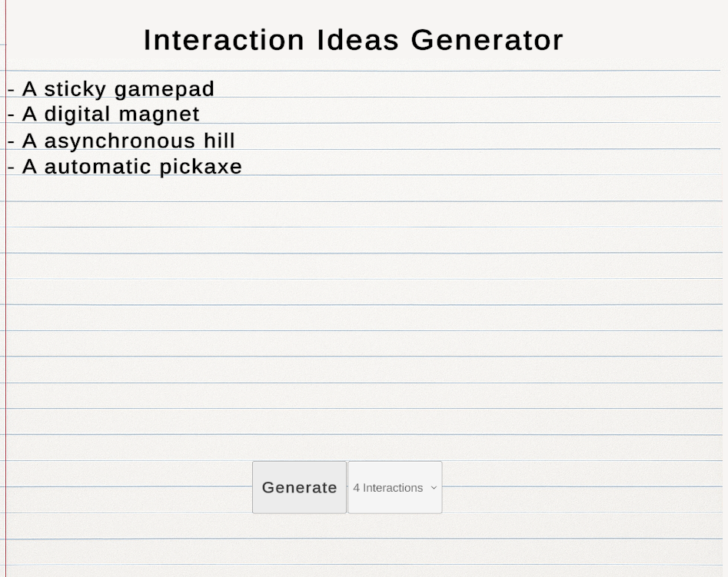This screenshot has width=728, height=577.
Task: Open the "4 Interactions" dropdown
Action: pos(394,487)
